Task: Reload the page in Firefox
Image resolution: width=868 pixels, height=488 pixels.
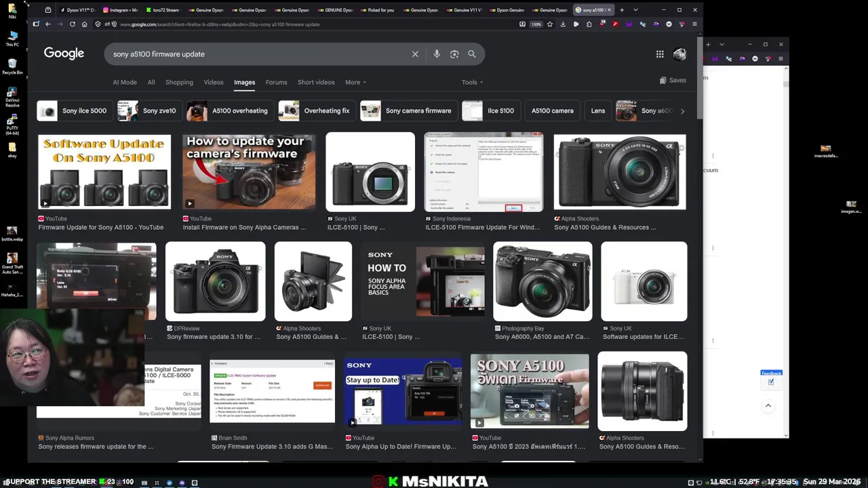Action: coord(72,24)
